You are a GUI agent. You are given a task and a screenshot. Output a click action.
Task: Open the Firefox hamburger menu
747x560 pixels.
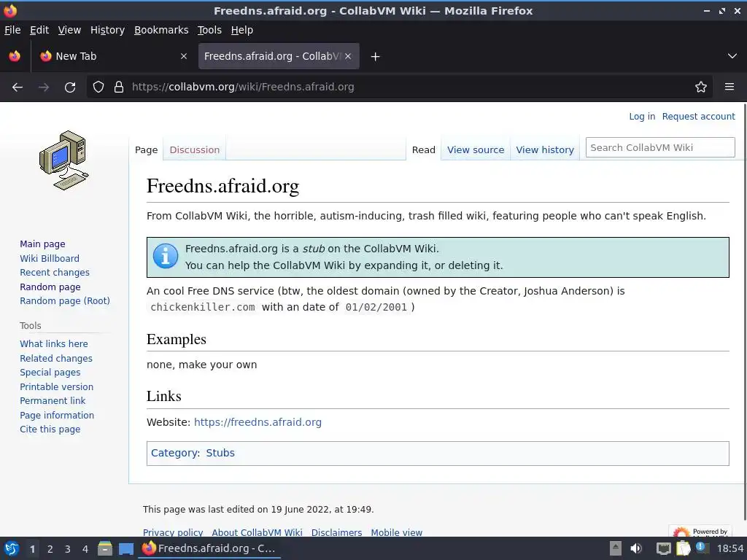pyautogui.click(x=729, y=87)
